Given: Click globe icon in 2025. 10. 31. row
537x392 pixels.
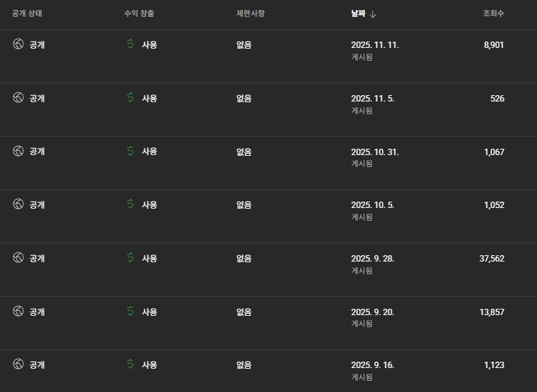Looking at the screenshot, I should (x=18, y=151).
